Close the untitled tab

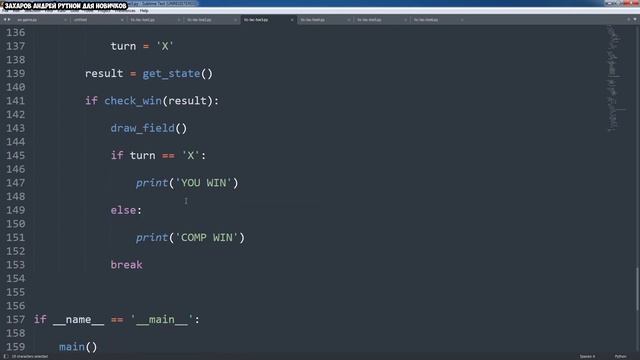point(122,20)
